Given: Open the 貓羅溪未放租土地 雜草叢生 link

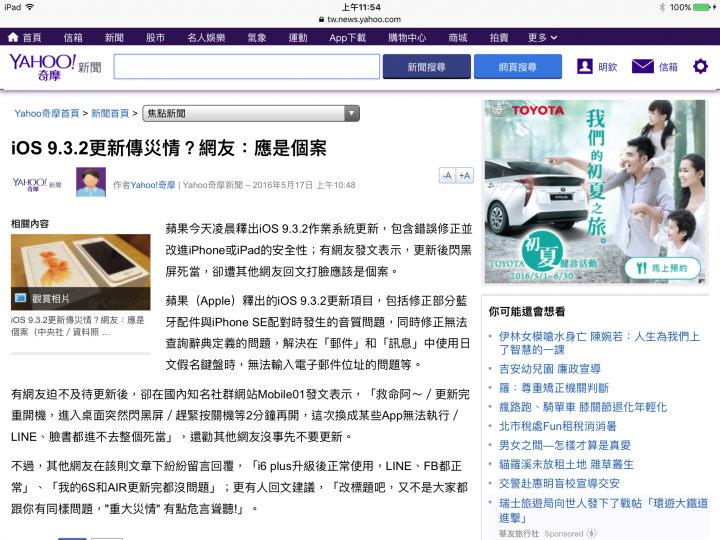Looking at the screenshot, I should [566, 464].
